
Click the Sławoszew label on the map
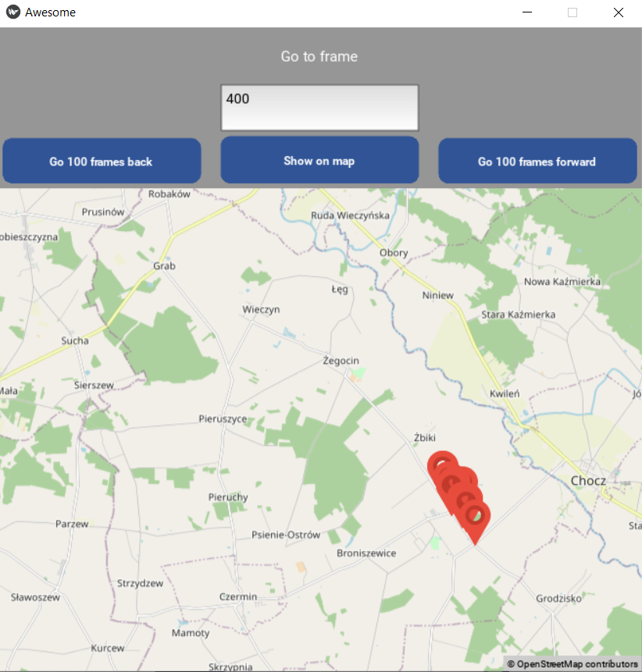pyautogui.click(x=35, y=597)
